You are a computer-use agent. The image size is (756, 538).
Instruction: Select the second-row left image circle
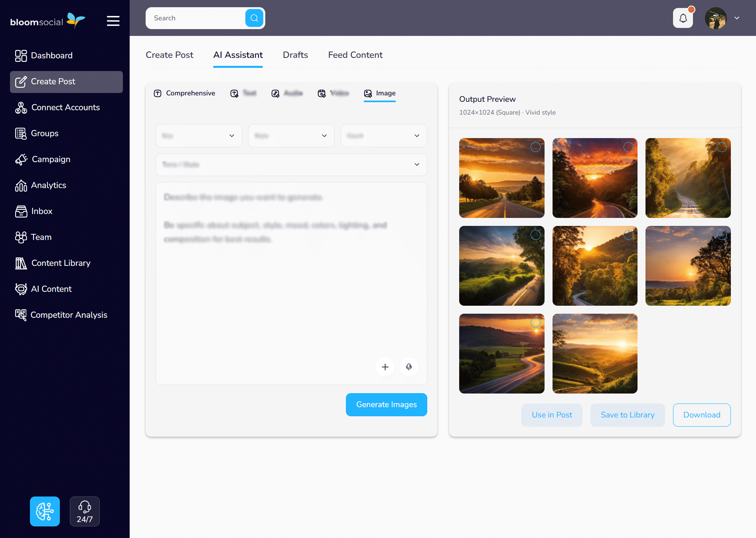[x=535, y=235]
